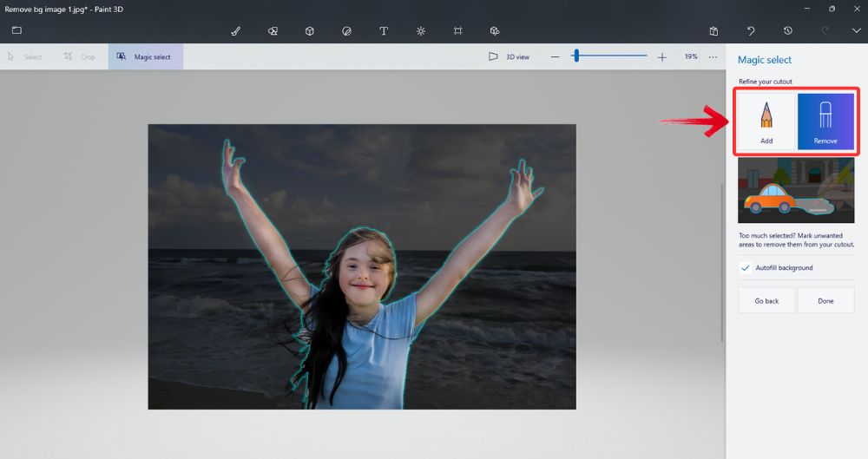This screenshot has width=868, height=459.
Task: Open the 3D library
Action: click(495, 30)
